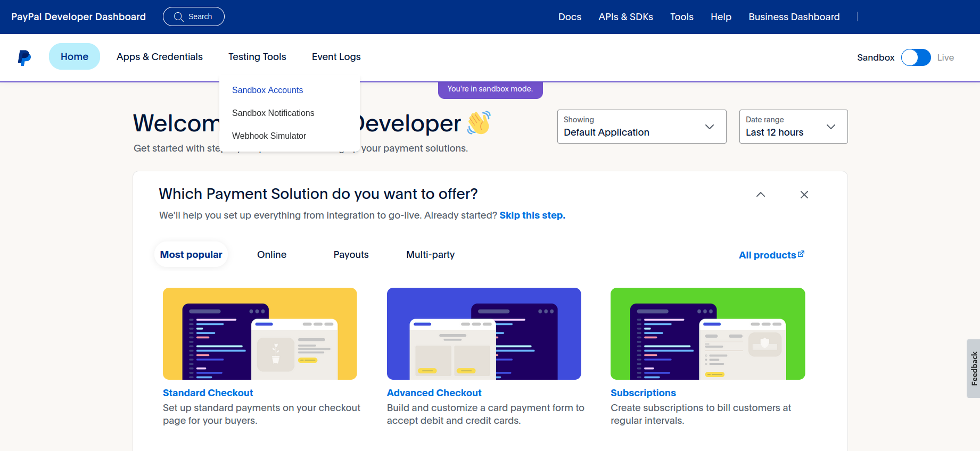Open the Subscriptions link
The height and width of the screenshot is (451, 980).
[643, 393]
